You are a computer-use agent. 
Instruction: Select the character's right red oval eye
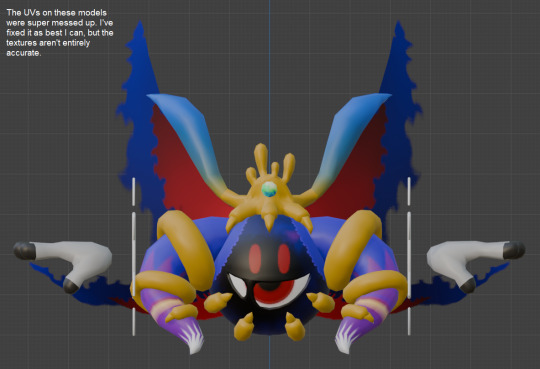pos(284,259)
